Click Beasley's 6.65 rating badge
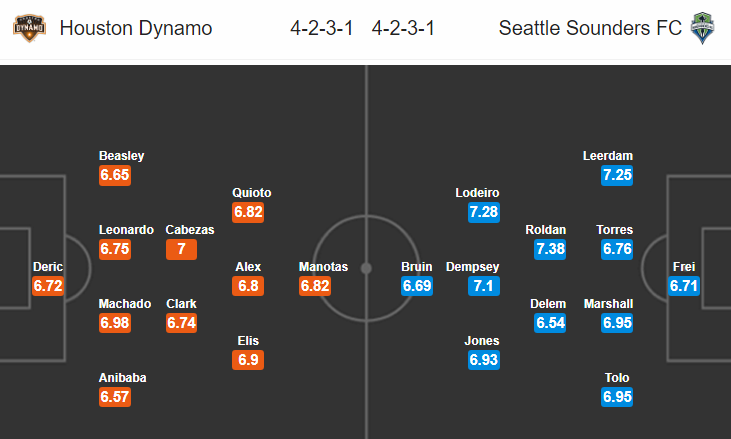This screenshot has height=439, width=731. 115,175
